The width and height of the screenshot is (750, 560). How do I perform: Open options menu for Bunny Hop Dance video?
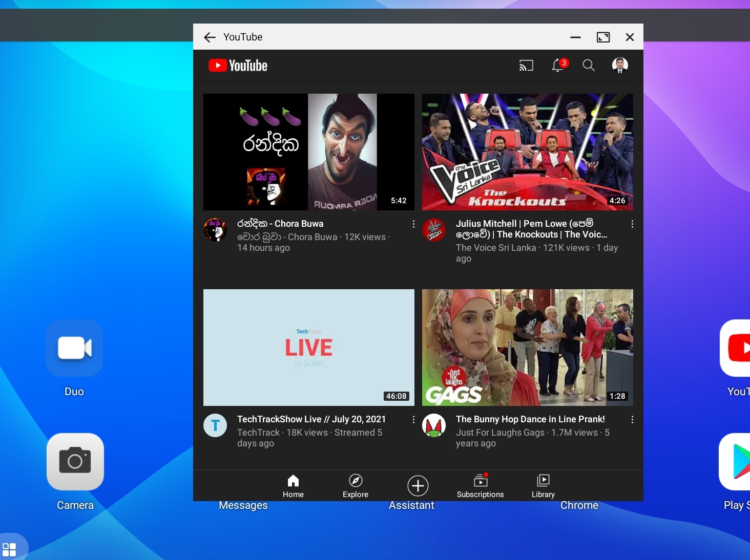pyautogui.click(x=632, y=419)
